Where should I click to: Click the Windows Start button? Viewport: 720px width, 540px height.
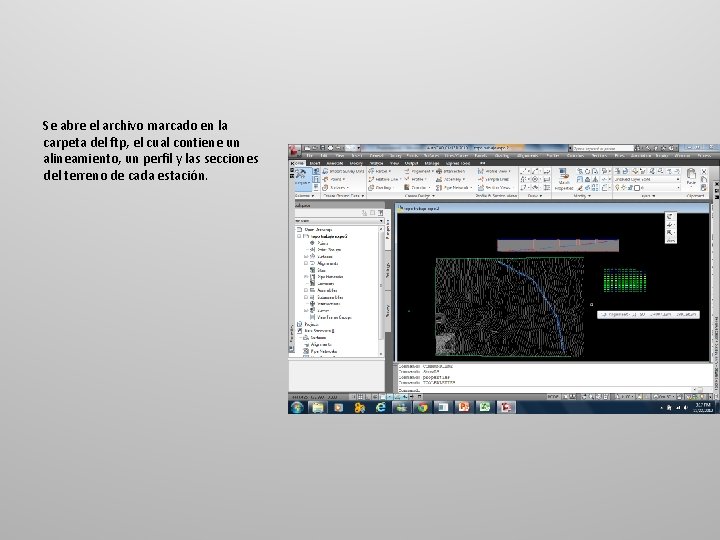click(297, 407)
